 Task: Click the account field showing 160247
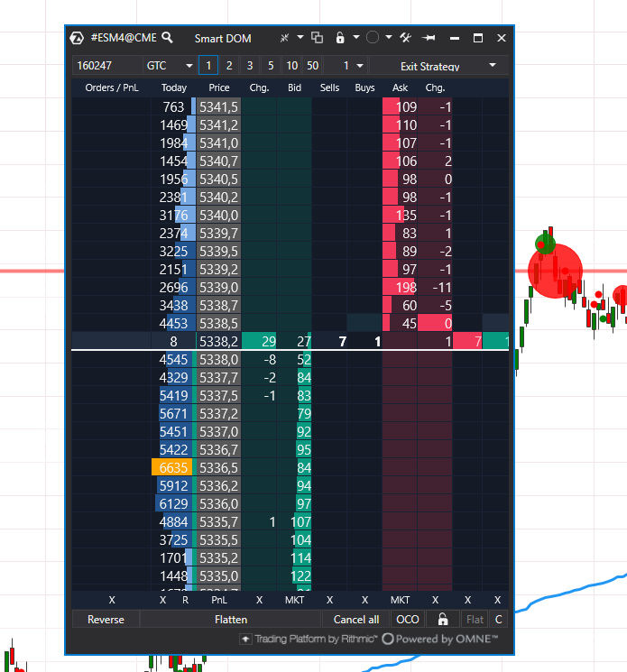point(107,66)
